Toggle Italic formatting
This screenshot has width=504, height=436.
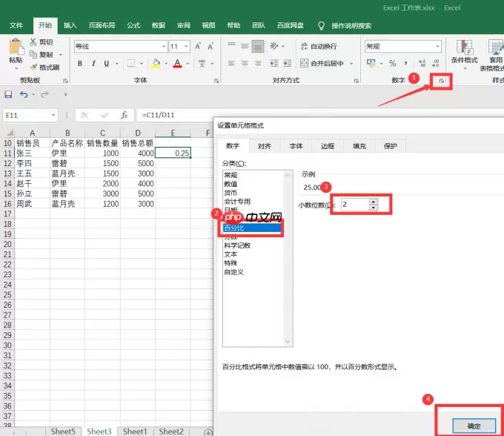click(93, 63)
